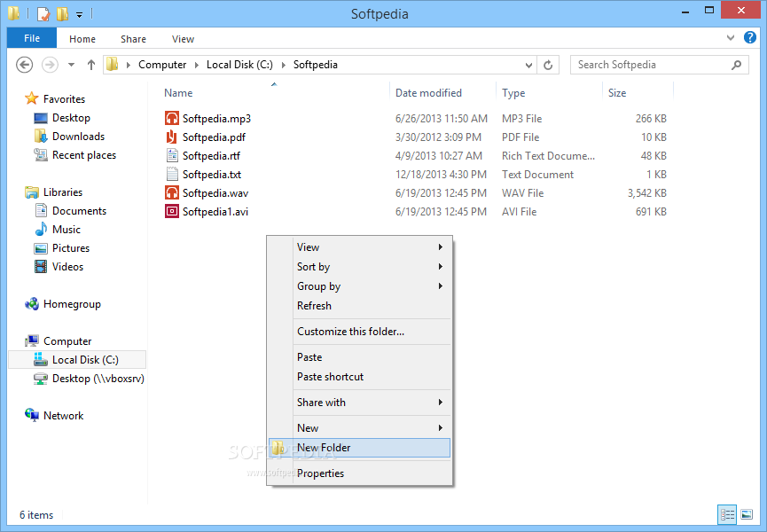Open Network in the navigation pane

tap(63, 415)
